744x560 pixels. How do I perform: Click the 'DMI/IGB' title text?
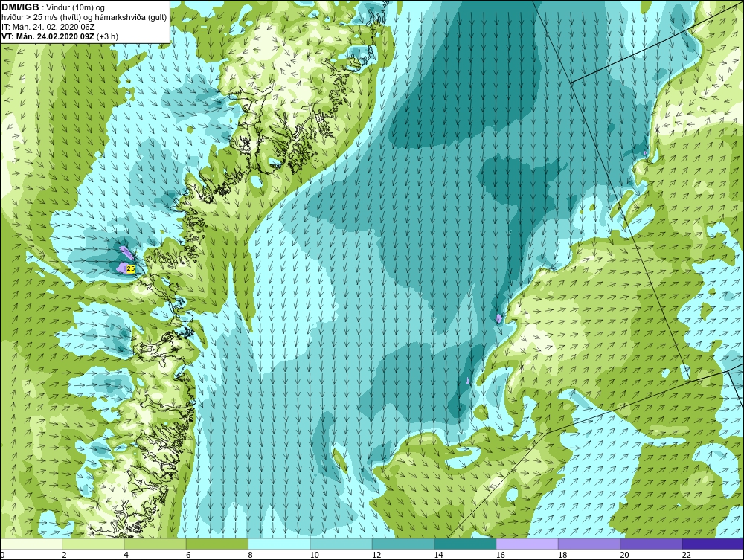[20, 7]
